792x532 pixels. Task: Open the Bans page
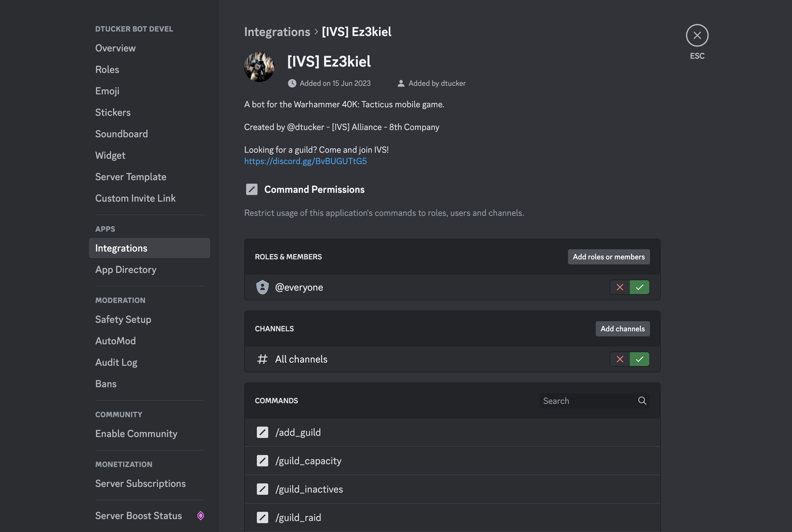click(x=149, y=384)
